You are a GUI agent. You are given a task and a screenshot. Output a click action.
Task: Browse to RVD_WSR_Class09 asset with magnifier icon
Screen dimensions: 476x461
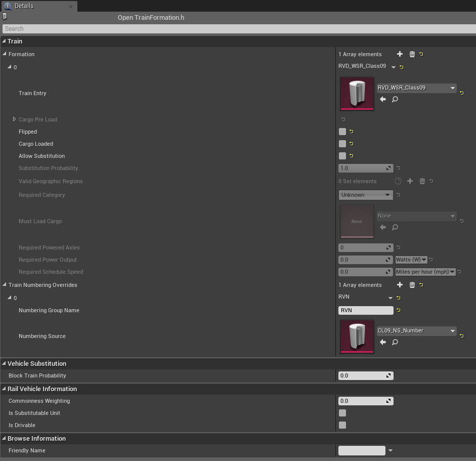click(395, 99)
